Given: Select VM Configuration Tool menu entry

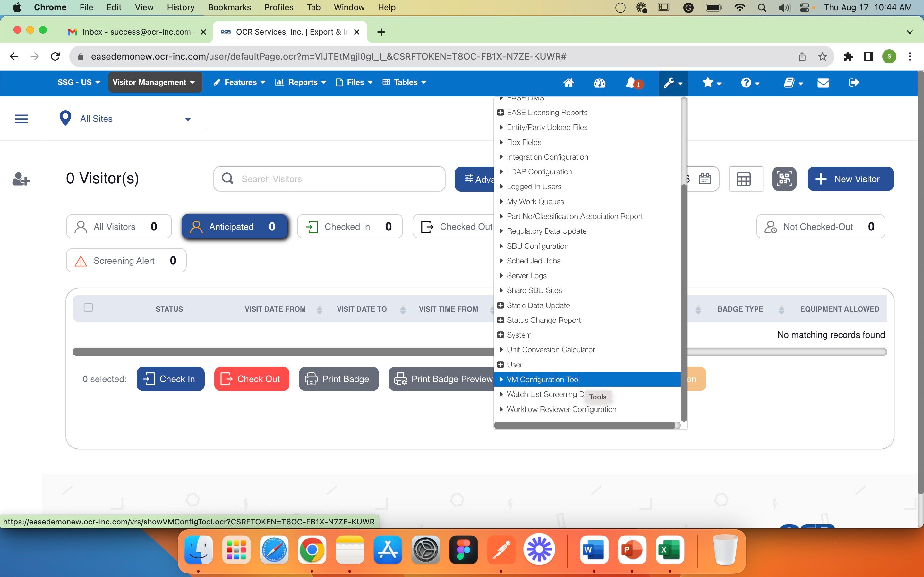Looking at the screenshot, I should pyautogui.click(x=543, y=379).
